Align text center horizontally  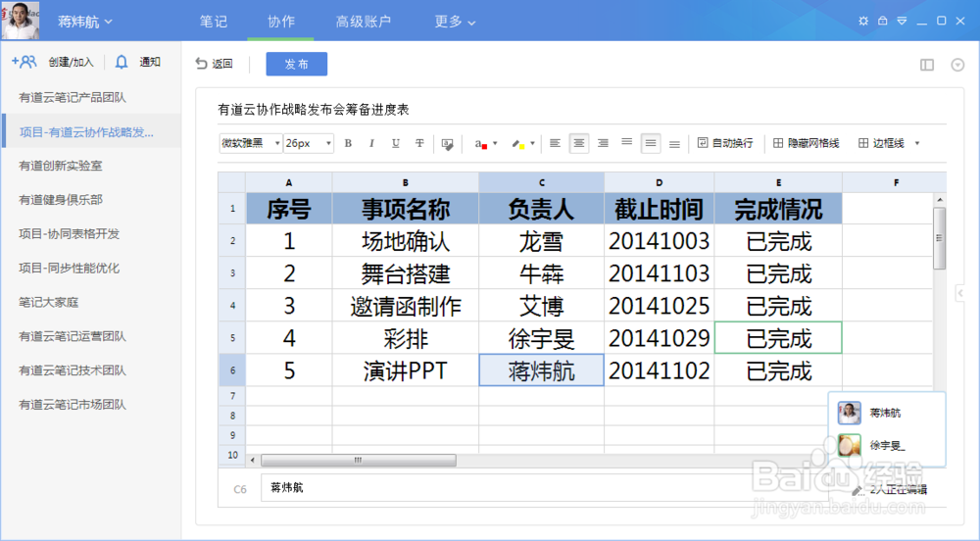coord(579,143)
